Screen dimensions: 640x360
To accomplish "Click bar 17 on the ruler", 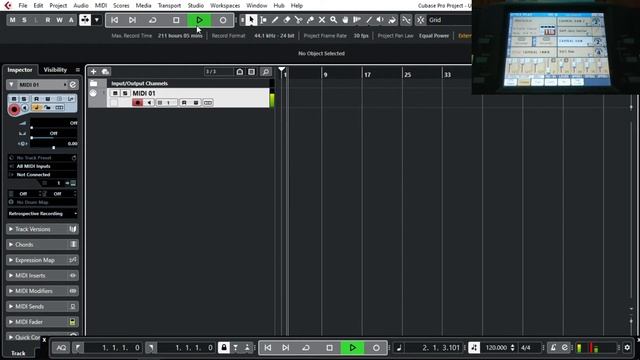I will tap(367, 75).
